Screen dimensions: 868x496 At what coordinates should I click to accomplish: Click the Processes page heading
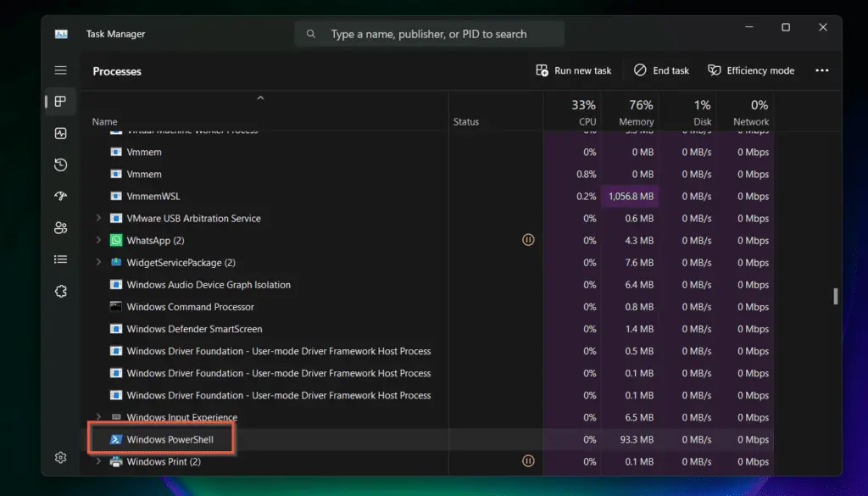click(x=117, y=71)
